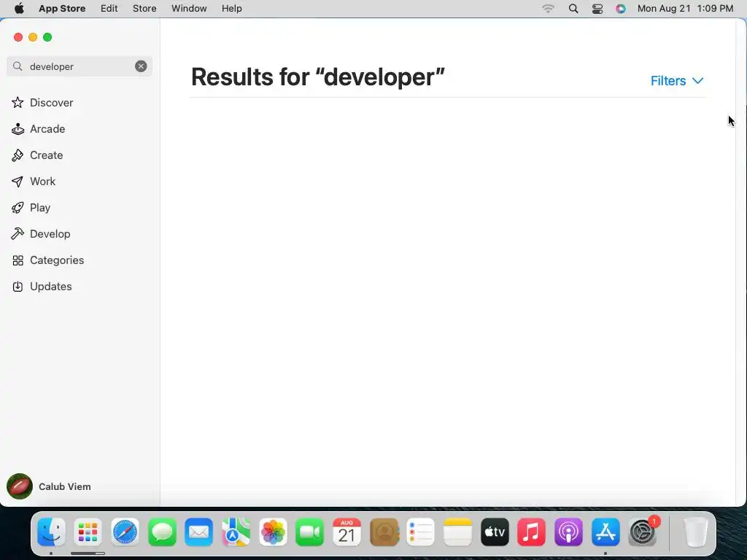Image resolution: width=747 pixels, height=560 pixels.
Task: Click the date and time display
Action: pos(685,8)
